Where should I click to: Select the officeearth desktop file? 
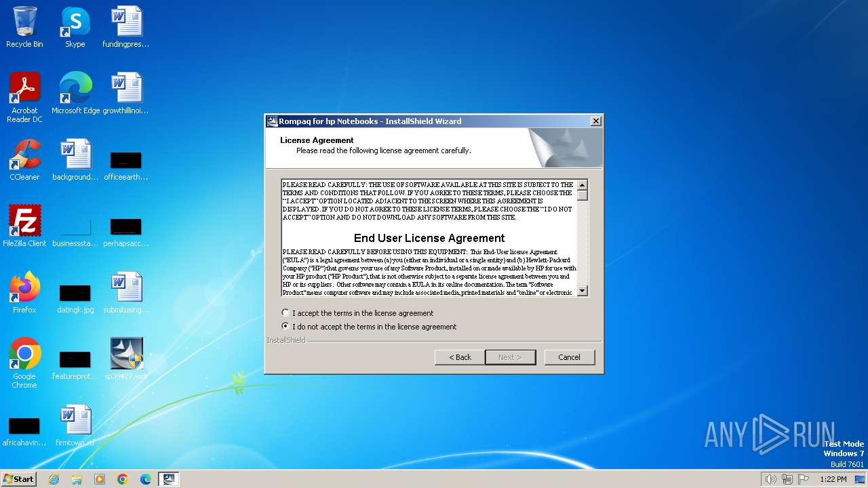pos(126,165)
